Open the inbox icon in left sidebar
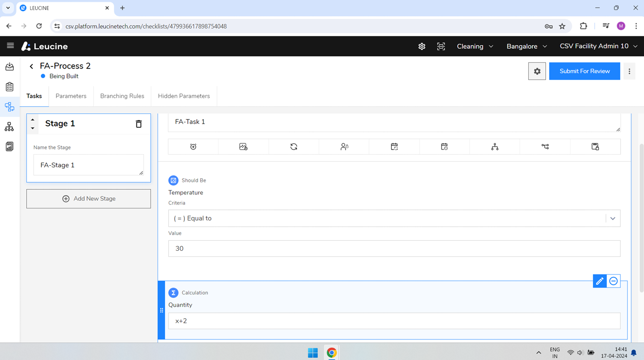 click(10, 66)
